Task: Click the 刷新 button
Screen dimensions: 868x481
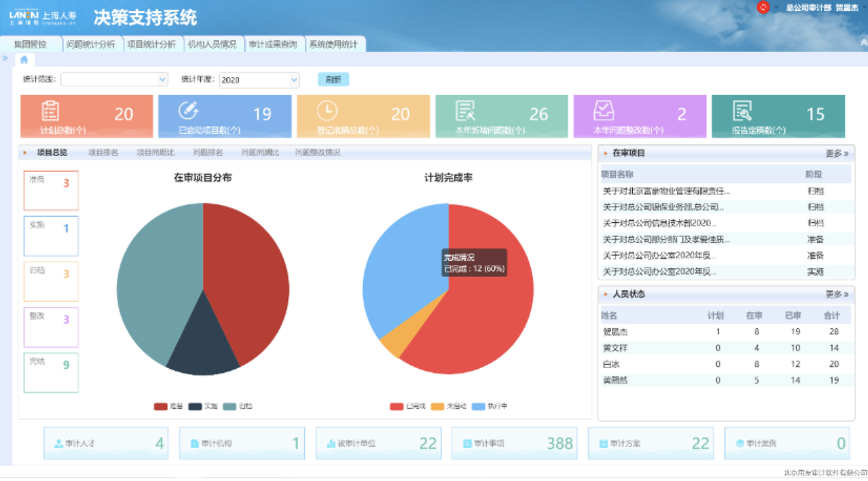Action: [x=333, y=80]
